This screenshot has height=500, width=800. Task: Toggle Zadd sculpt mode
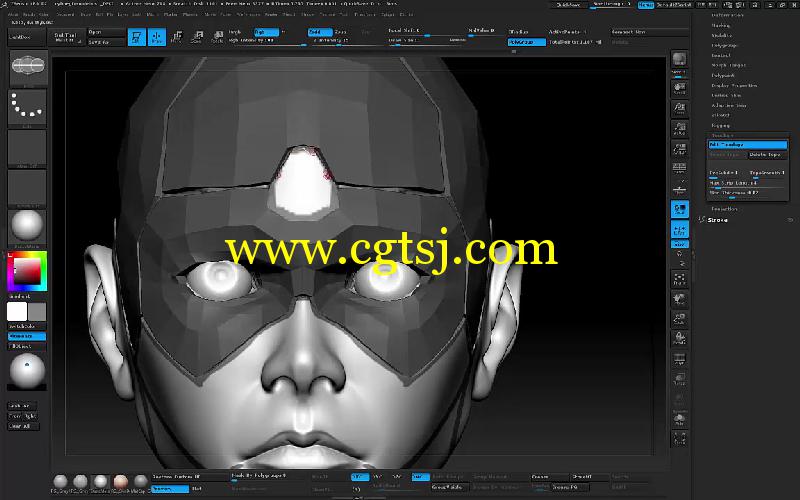[320, 32]
